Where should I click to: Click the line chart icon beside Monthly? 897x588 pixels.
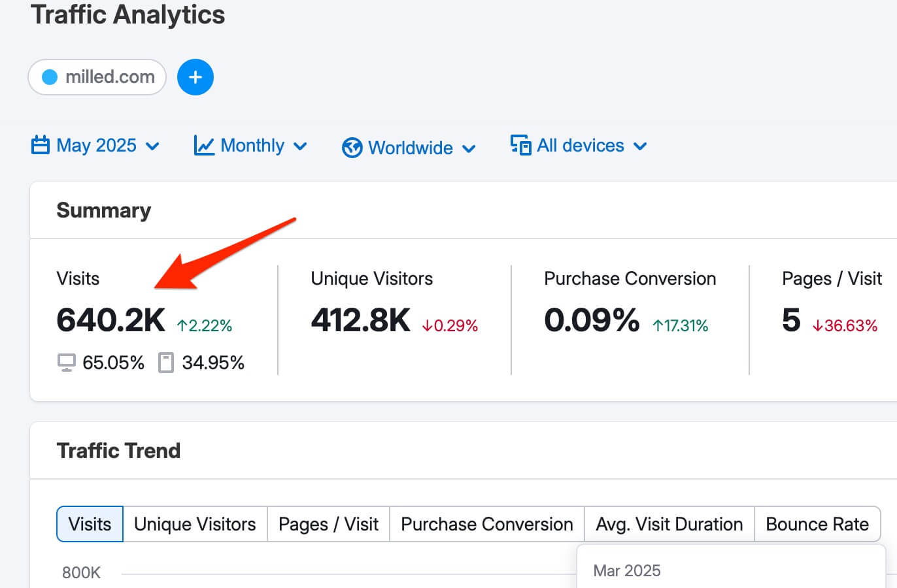point(204,146)
